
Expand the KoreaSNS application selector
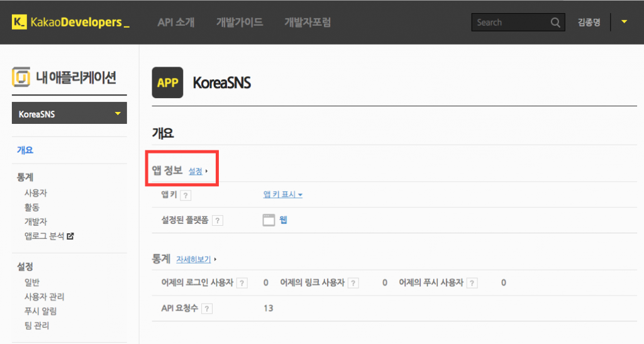[69, 113]
